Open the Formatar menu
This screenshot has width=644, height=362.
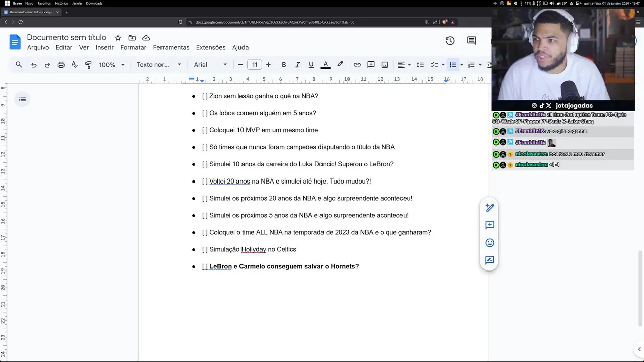(133, 47)
